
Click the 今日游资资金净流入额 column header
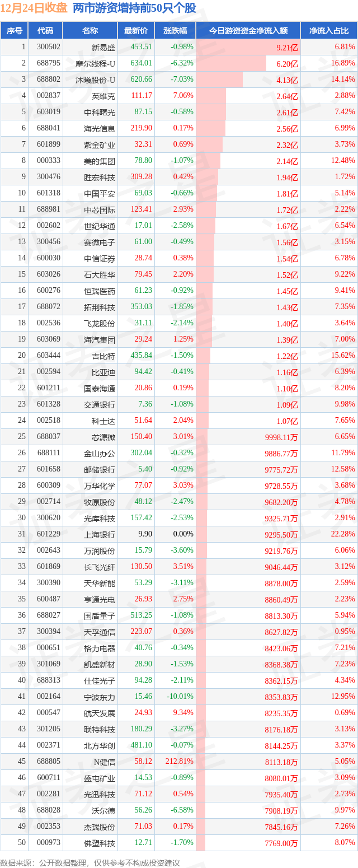pyautogui.click(x=248, y=30)
